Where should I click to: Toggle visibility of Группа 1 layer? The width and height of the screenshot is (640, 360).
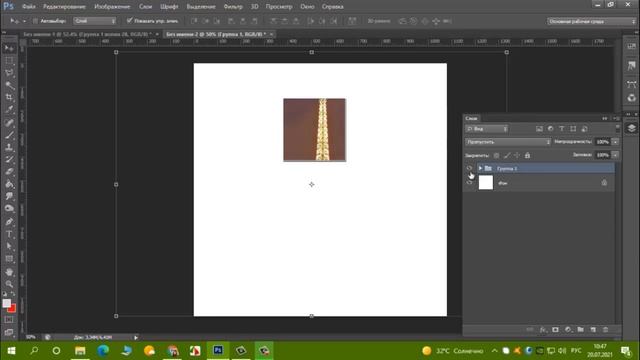point(469,168)
